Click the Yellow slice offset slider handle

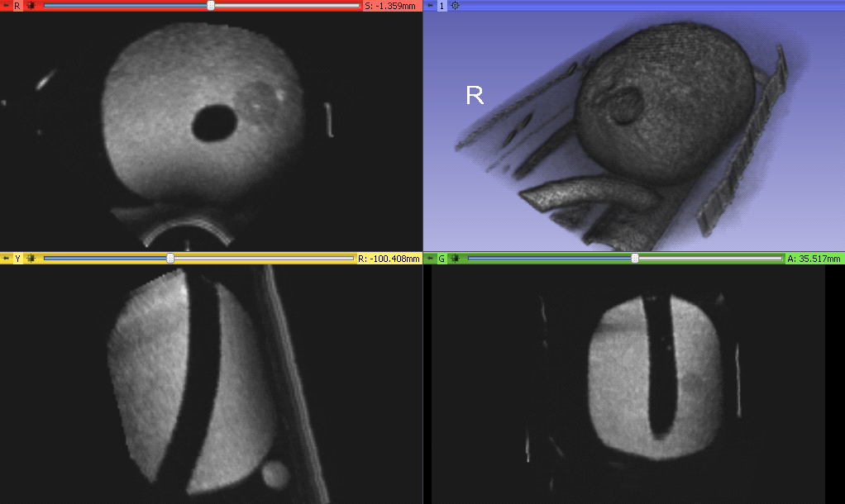[170, 259]
